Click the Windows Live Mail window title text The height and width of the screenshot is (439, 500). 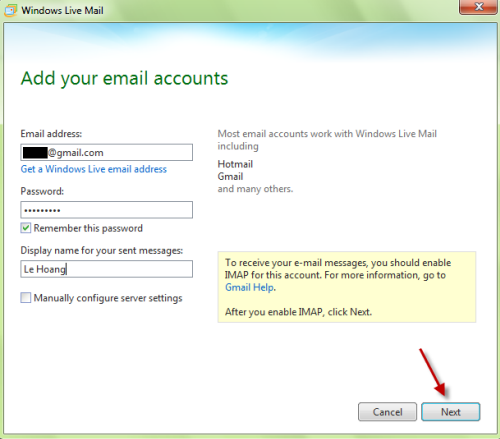[x=62, y=10]
